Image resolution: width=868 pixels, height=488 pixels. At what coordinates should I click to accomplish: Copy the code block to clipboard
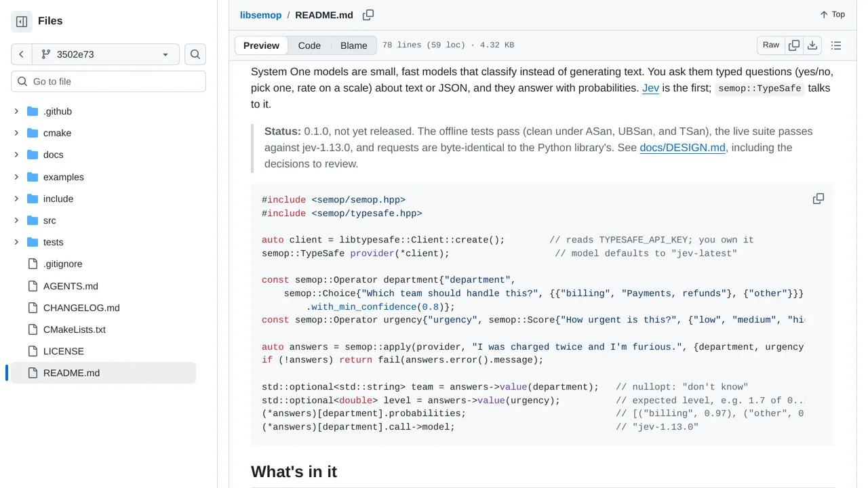(x=818, y=199)
